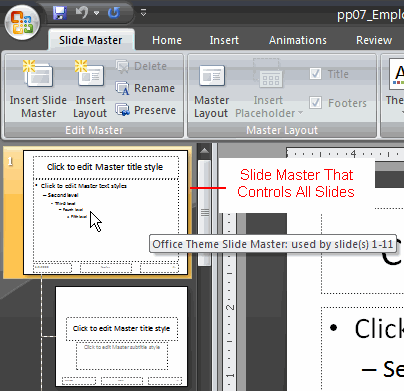
Task: Toggle the Title checkbox
Action: coord(315,73)
